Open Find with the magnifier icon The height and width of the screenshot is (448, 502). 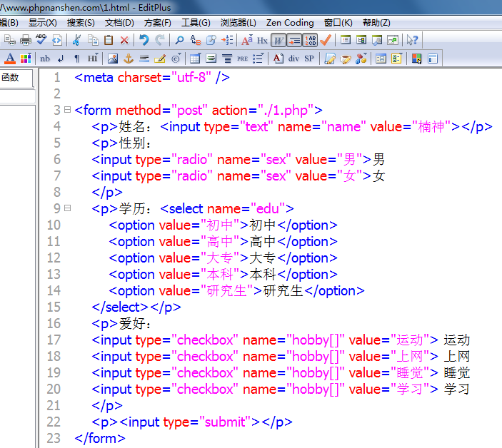click(x=179, y=40)
